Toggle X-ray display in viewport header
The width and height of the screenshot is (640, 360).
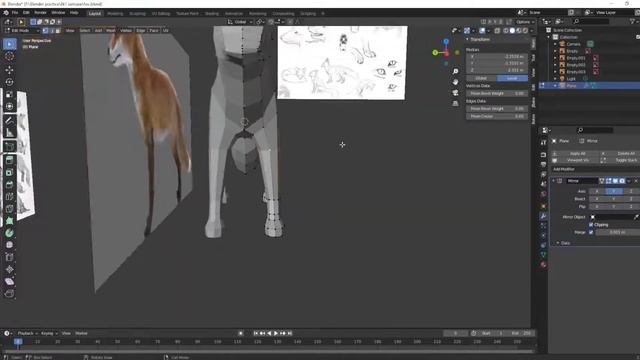tap(497, 31)
